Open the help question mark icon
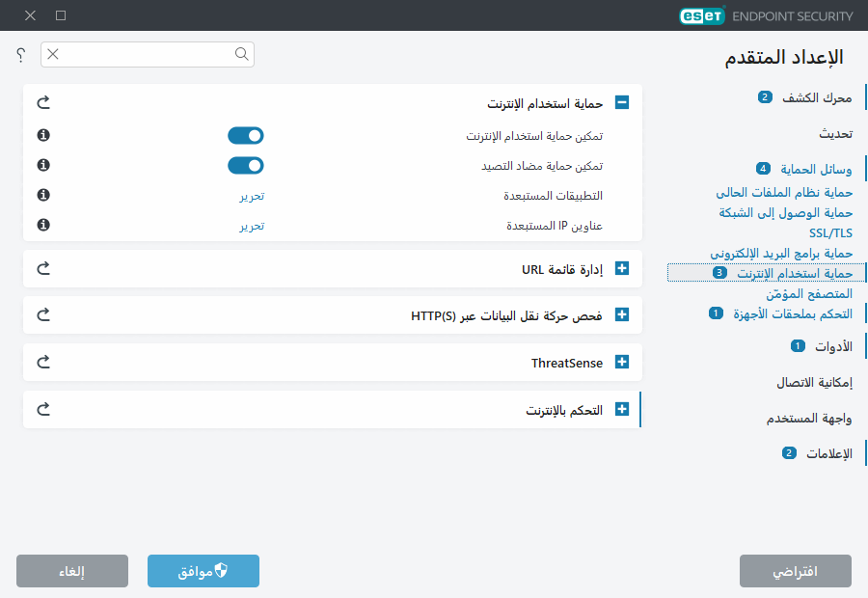The width and height of the screenshot is (868, 598). [19, 55]
